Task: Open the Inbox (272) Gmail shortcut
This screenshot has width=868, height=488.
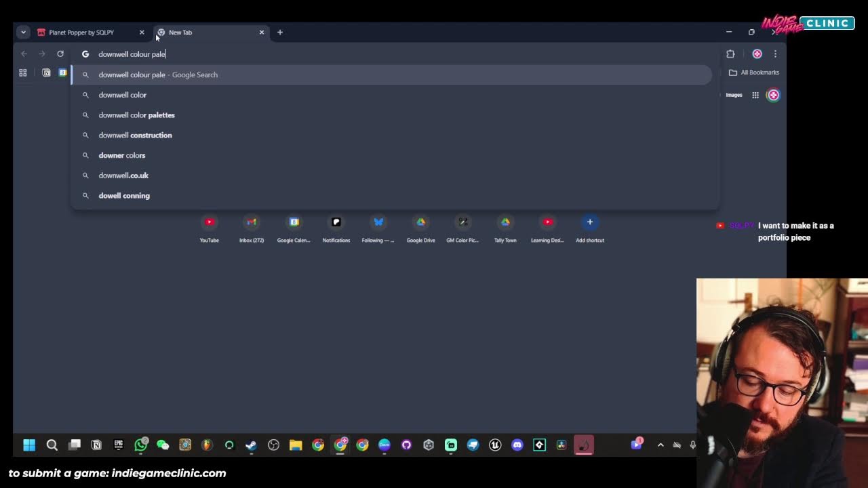Action: (x=252, y=228)
